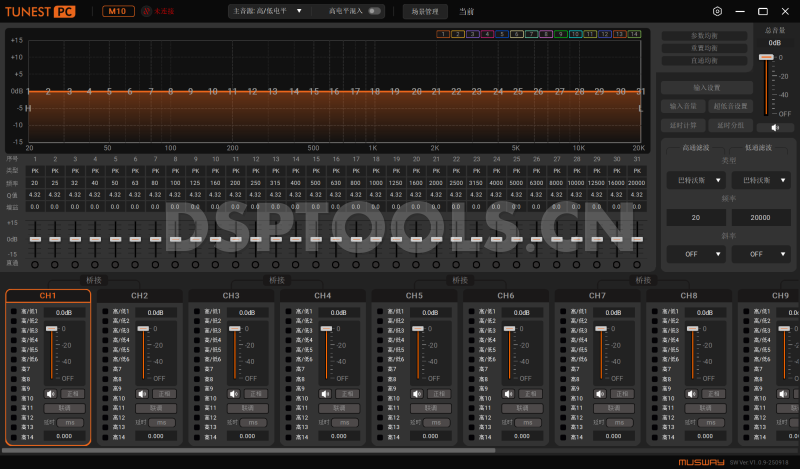
Task: Enable the 高7 checkbox in CH2
Action: tap(106, 369)
